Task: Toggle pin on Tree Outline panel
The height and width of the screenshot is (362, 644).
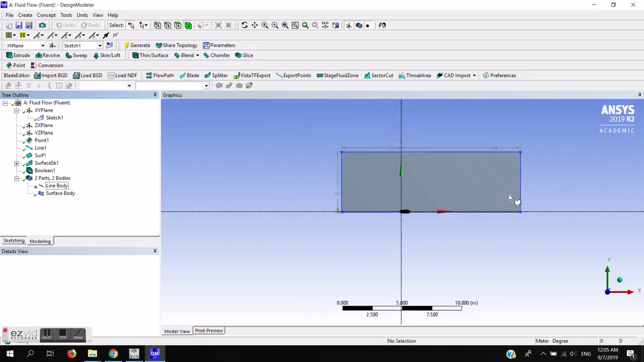Action: [155, 95]
